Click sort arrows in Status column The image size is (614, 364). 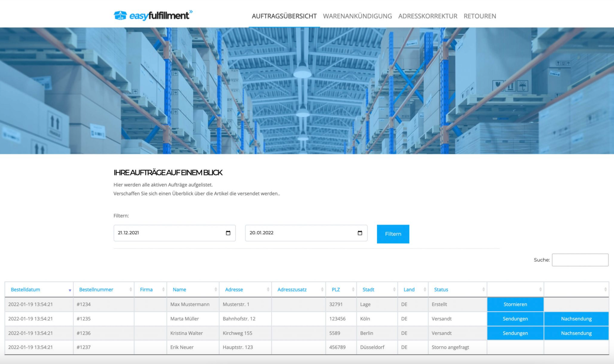point(483,290)
